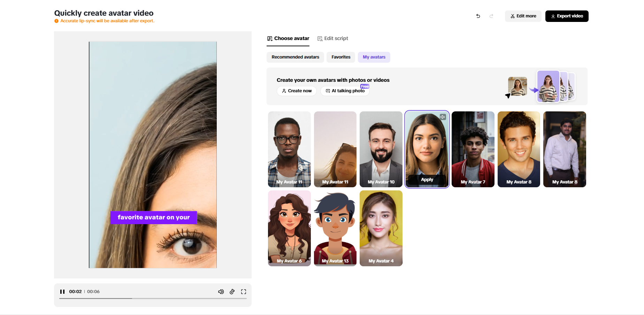Image resolution: width=644 pixels, height=315 pixels.
Task: Click the Create now avatar icon
Action: [284, 91]
